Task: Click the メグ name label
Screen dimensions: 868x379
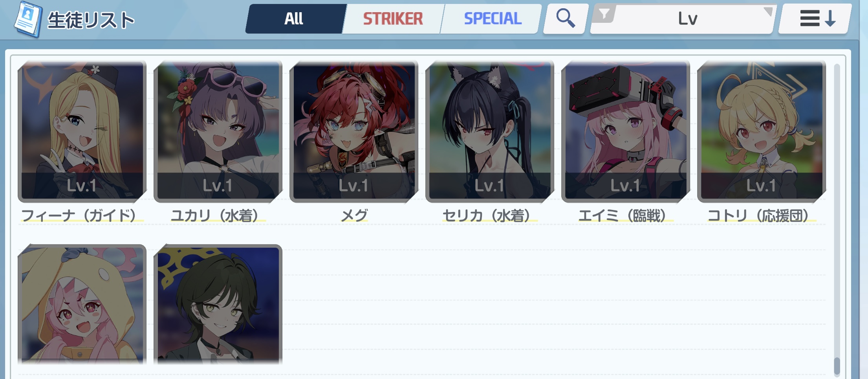Action: 354,215
